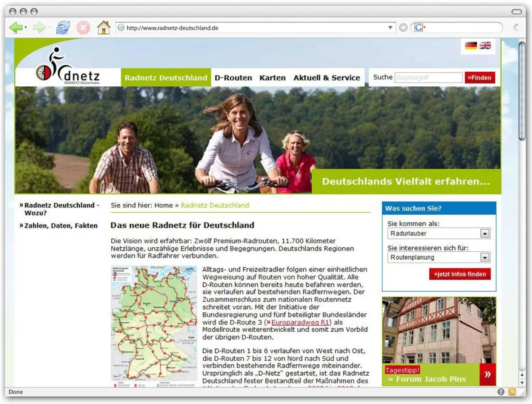
Task: Open the browser home page icon
Action: [104, 27]
